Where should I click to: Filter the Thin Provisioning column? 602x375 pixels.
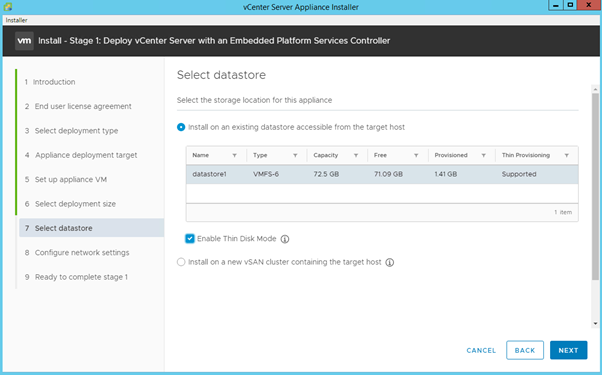point(567,155)
